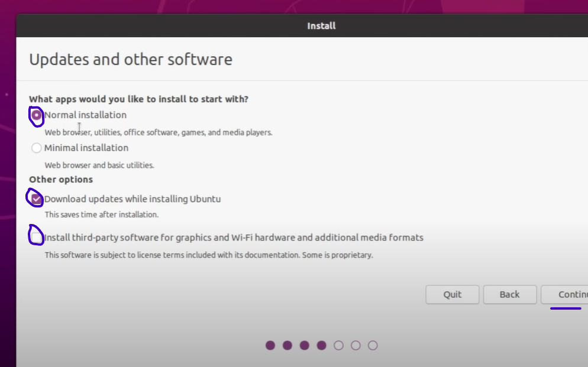Click the third-party software option label text
The height and width of the screenshot is (367, 588).
[234, 238]
